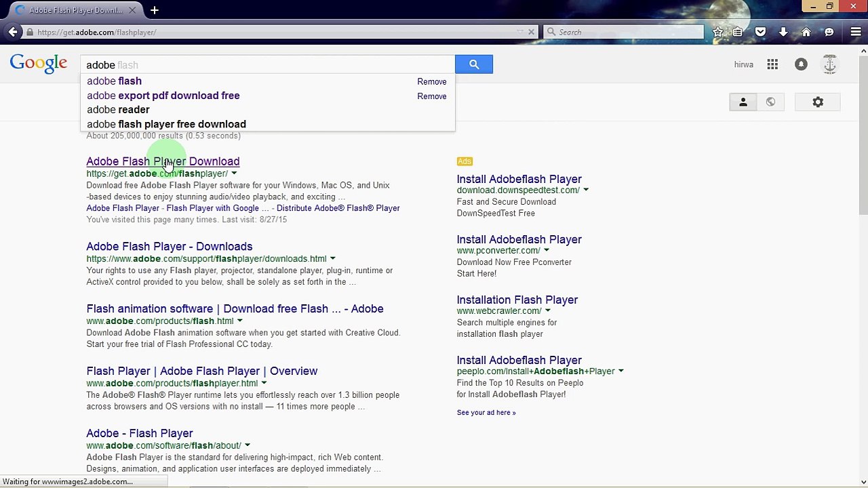868x488 pixels.
Task: Show your bookmarks list icon
Action: [x=738, y=32]
